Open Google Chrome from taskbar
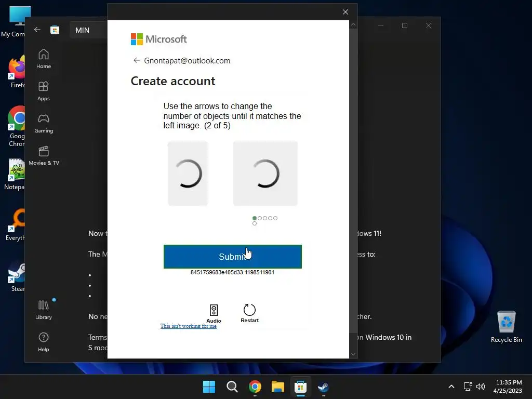This screenshot has height=399, width=532. (x=255, y=387)
